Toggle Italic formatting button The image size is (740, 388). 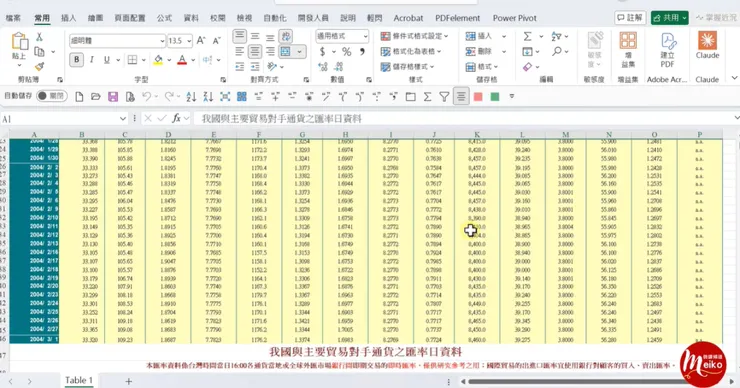(x=92, y=59)
